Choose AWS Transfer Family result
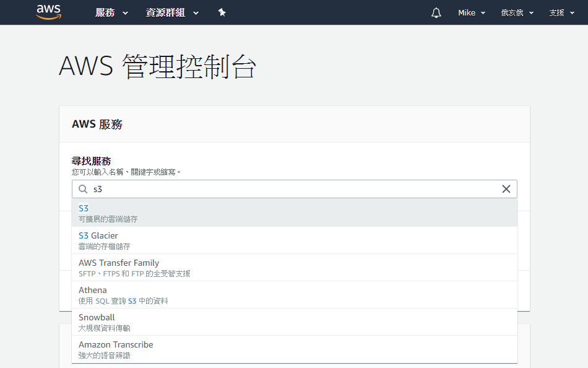This screenshot has width=588, height=368. [x=295, y=268]
